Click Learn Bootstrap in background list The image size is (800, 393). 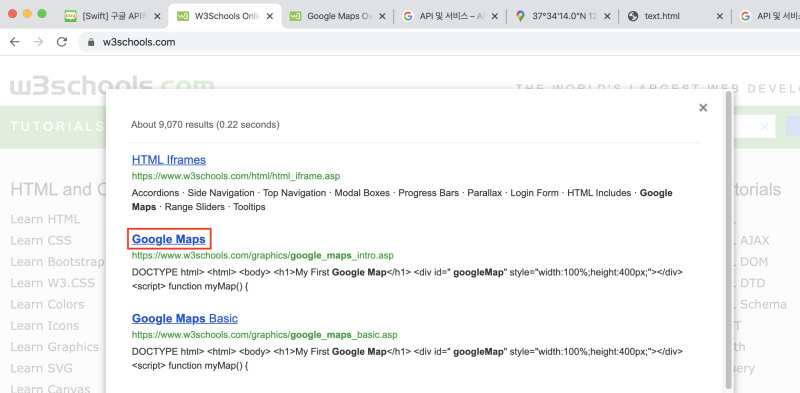pyautogui.click(x=57, y=262)
